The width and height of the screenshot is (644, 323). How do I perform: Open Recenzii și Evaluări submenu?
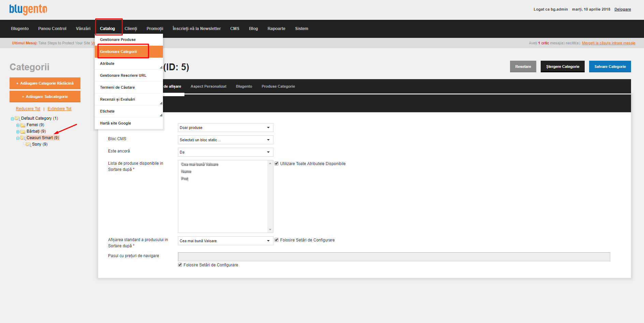[129, 99]
